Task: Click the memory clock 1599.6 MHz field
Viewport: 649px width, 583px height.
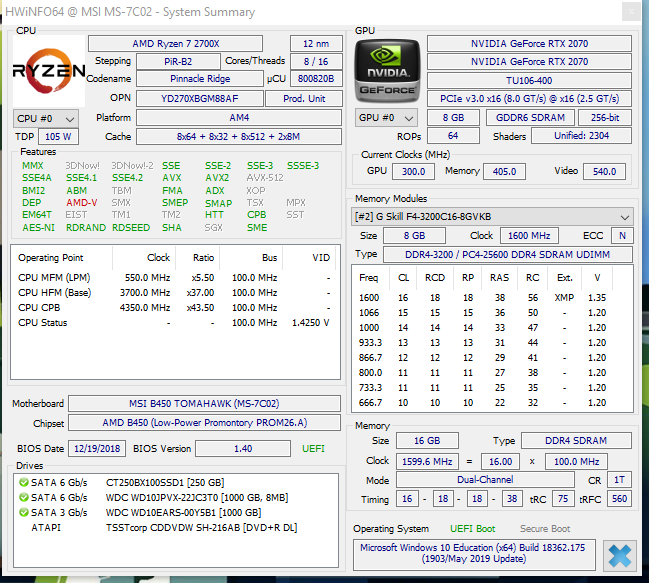Action: point(427,461)
